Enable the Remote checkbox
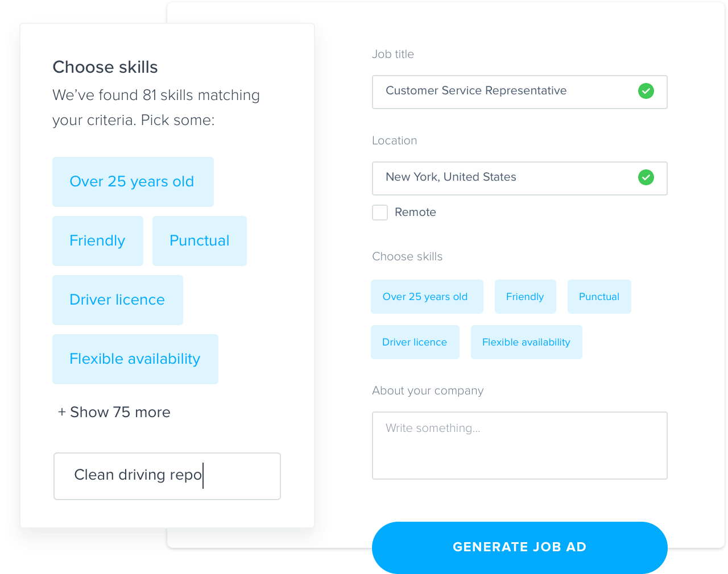Screen dimensions: 728x574 coord(379,212)
